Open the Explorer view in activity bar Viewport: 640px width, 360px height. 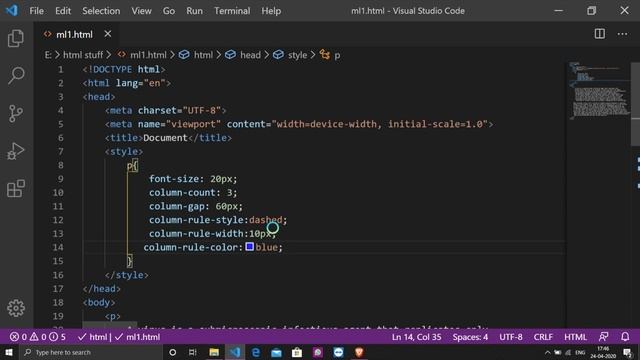pyautogui.click(x=16, y=38)
